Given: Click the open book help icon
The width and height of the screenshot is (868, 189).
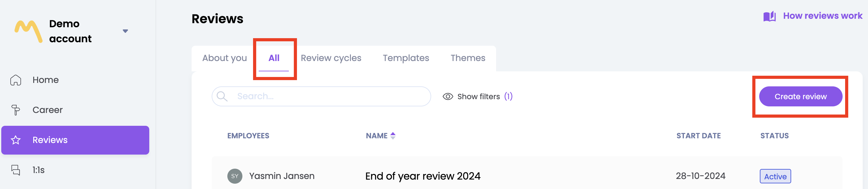Looking at the screenshot, I should [769, 16].
